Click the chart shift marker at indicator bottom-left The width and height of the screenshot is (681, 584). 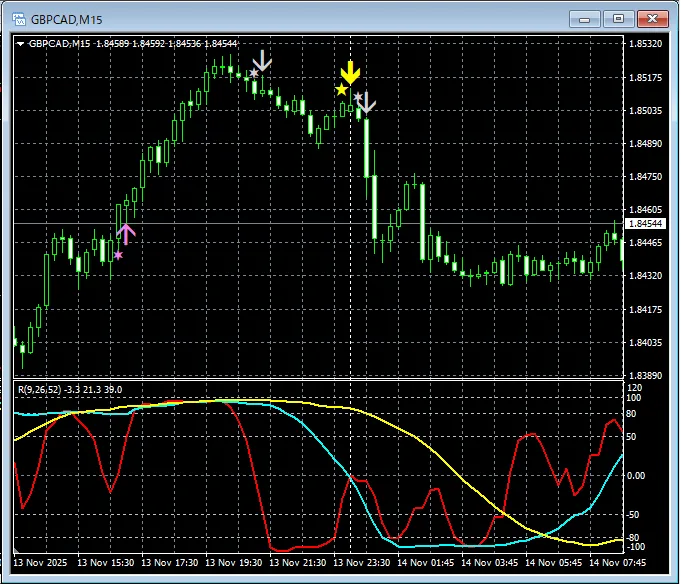tap(17, 552)
